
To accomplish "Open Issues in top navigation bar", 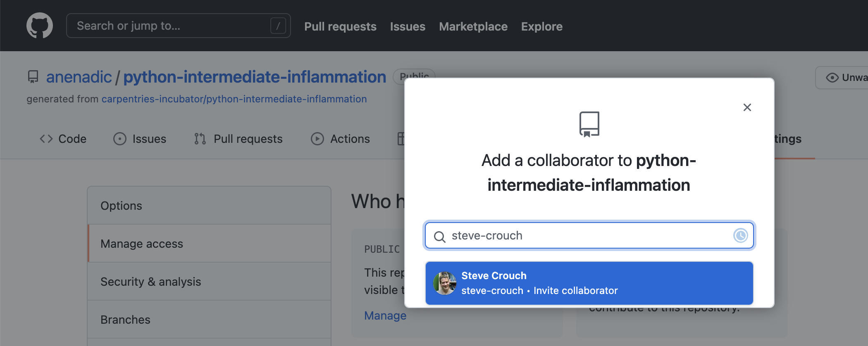I will click(408, 26).
